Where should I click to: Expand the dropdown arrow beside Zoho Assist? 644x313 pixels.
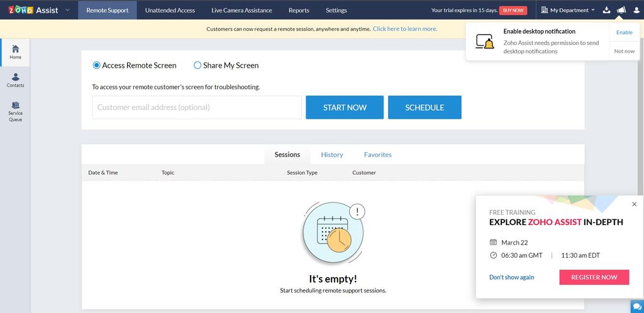tap(68, 10)
